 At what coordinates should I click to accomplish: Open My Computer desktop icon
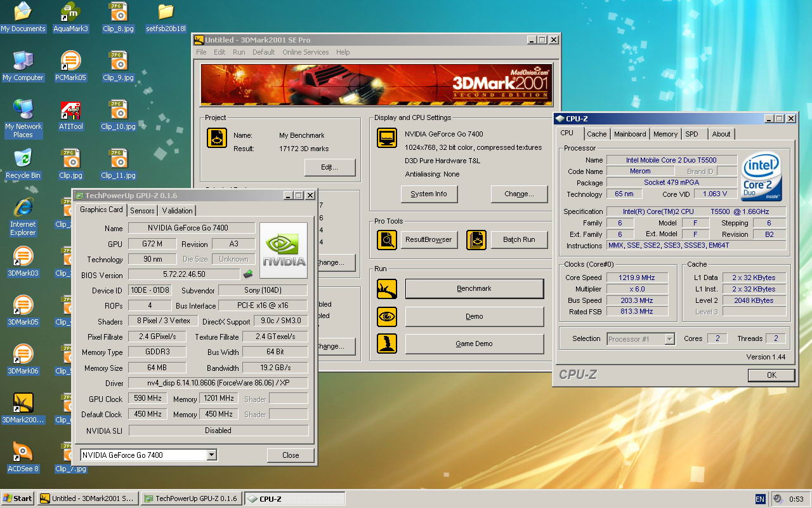[23, 66]
